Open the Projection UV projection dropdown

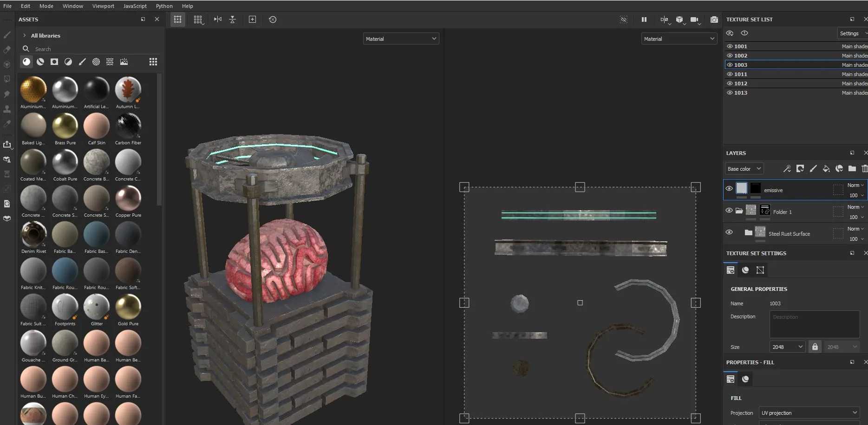809,413
